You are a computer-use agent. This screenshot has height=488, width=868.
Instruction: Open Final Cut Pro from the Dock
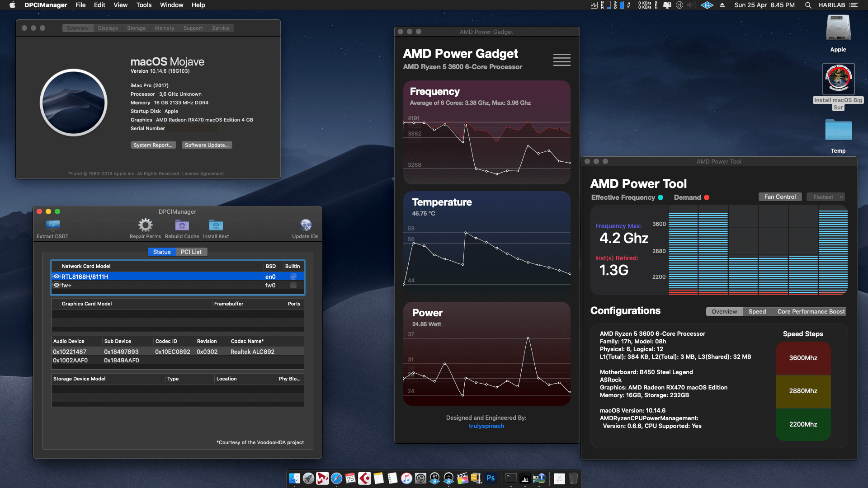[462, 478]
